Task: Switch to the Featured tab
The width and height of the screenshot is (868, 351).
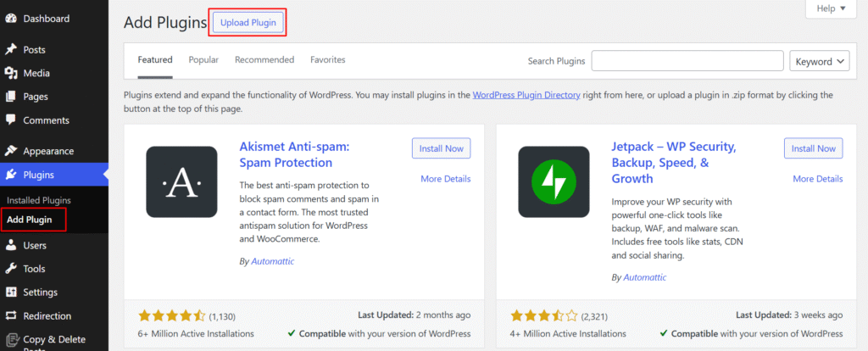Action: point(155,60)
